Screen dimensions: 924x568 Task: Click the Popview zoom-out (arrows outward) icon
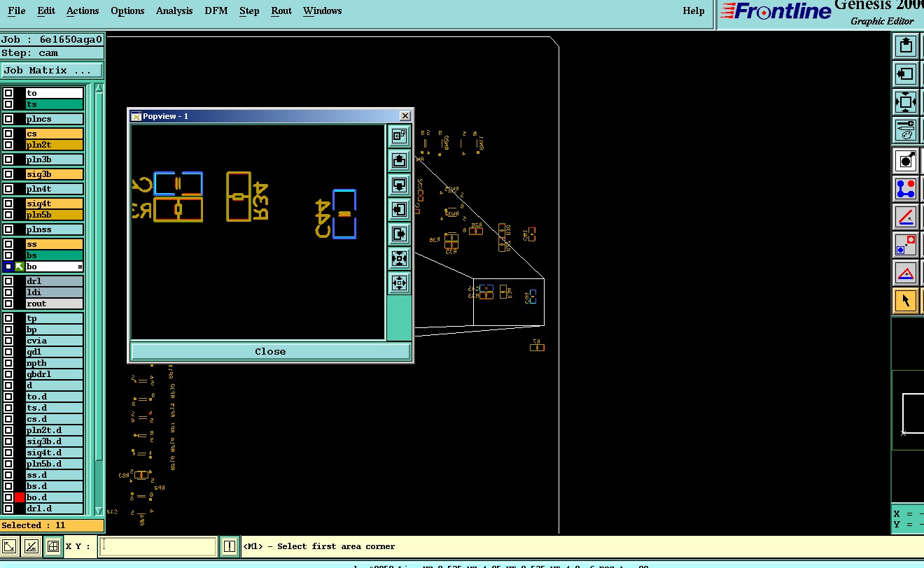click(399, 283)
